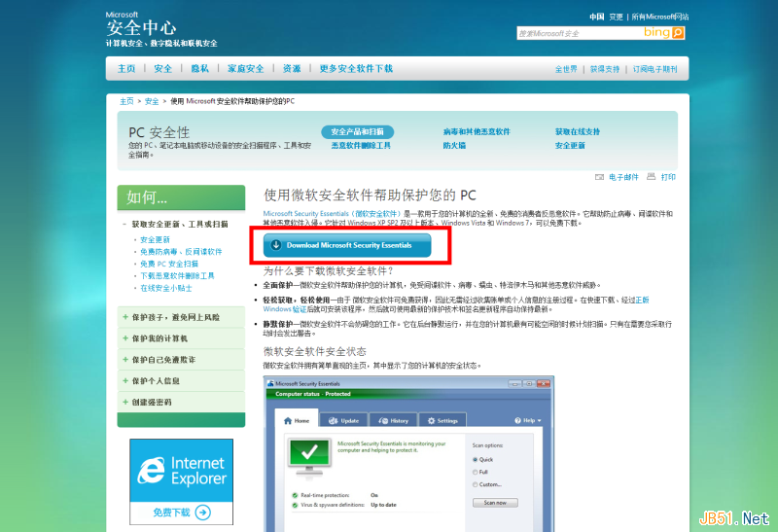Click the email envelope icon

599,177
